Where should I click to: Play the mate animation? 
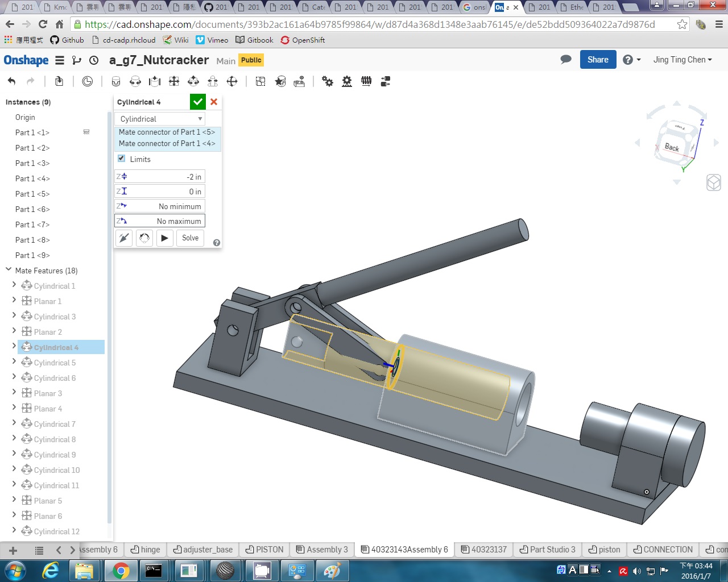164,238
